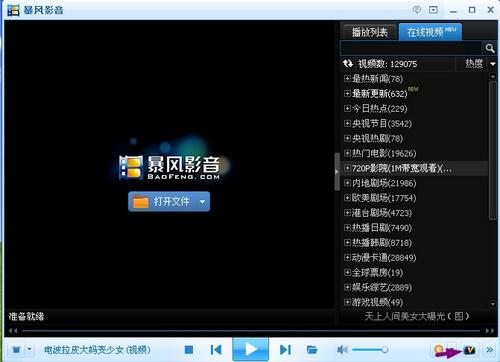This screenshot has width=500, height=362.
Task: Switch to the 在线视频 tab
Action: coord(430,32)
